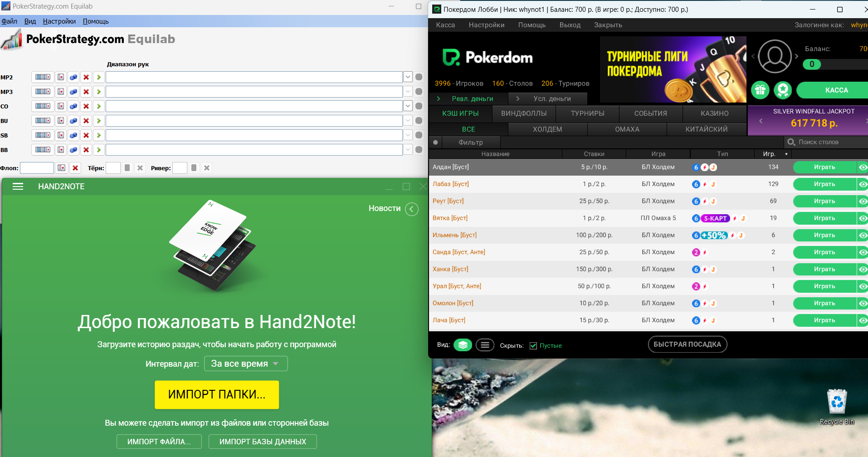Click green arrow on SB row
The image size is (868, 457).
click(99, 135)
